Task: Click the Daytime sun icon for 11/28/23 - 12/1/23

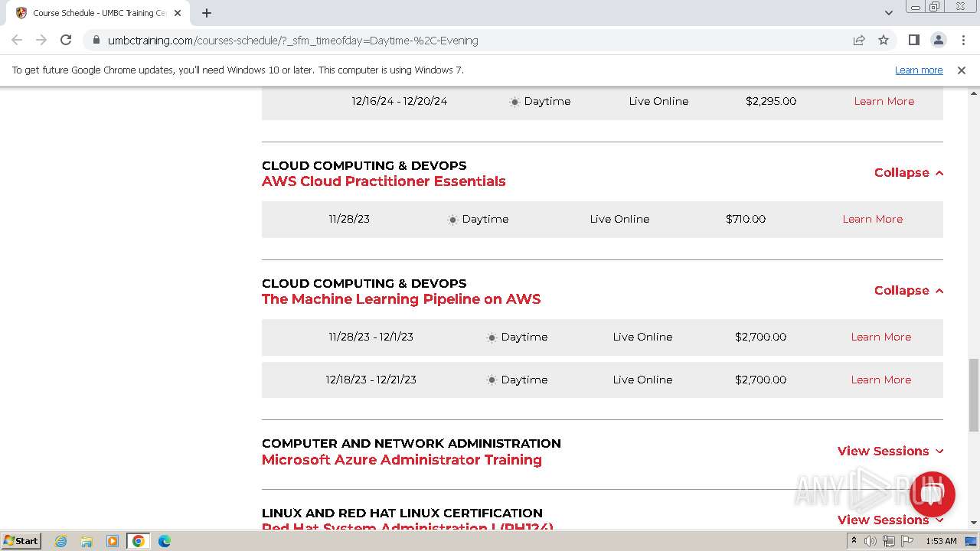Action: (x=492, y=337)
